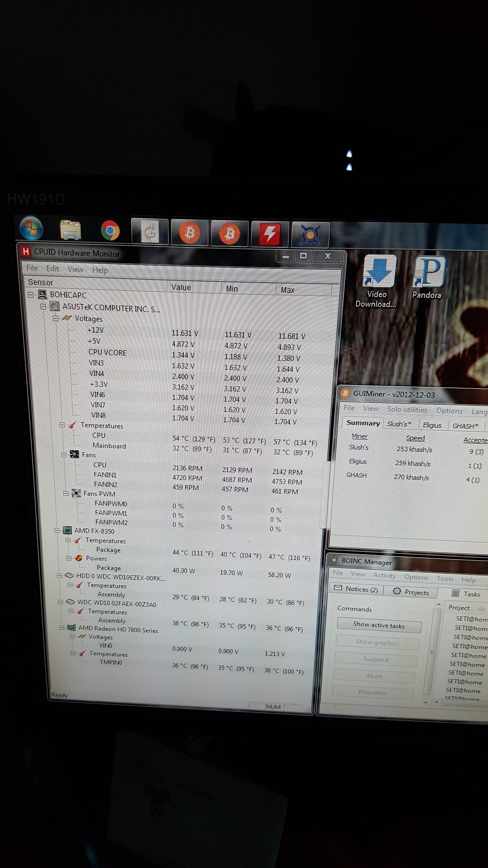
Task: Collapse AMD Radeon HD 7800 Series node
Action: coord(62,627)
